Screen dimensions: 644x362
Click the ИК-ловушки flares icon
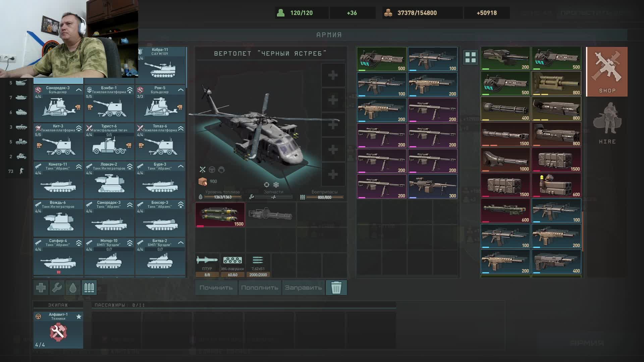coord(232,260)
